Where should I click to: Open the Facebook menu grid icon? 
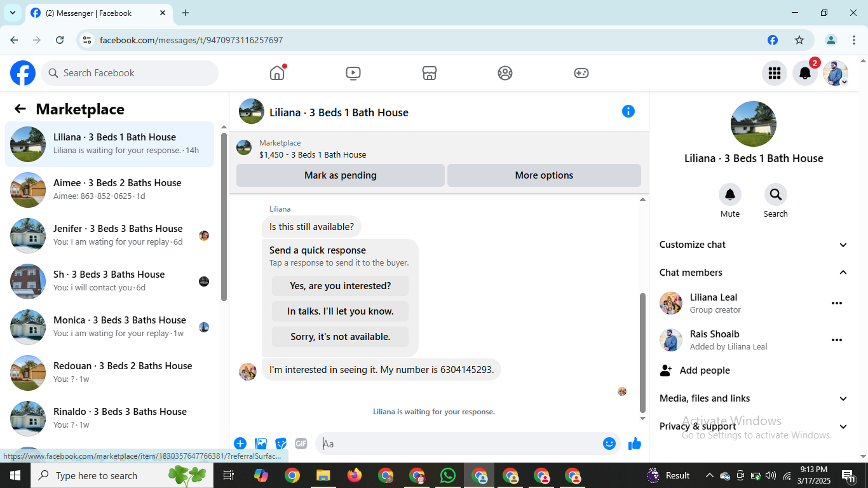coord(775,73)
